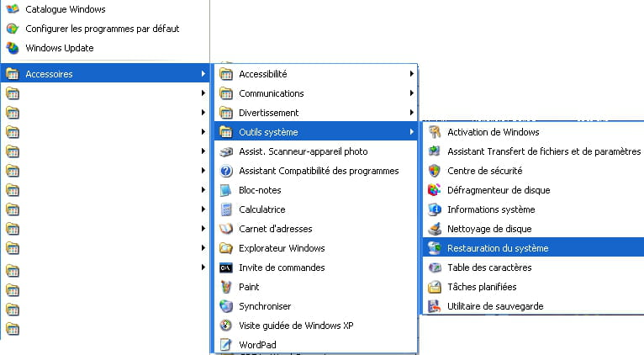Image resolution: width=644 pixels, height=355 pixels.
Task: Expand the Divertissement submenu arrow
Action: pyautogui.click(x=411, y=113)
